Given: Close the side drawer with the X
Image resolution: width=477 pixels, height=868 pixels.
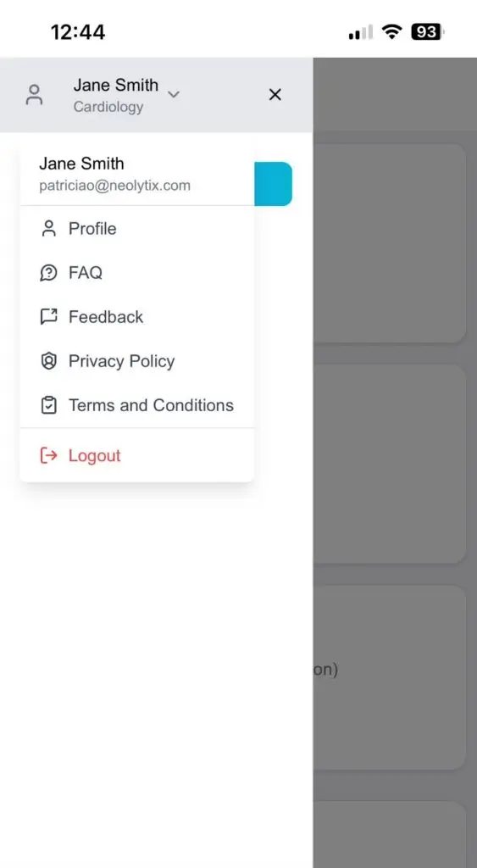Looking at the screenshot, I should pos(275,95).
